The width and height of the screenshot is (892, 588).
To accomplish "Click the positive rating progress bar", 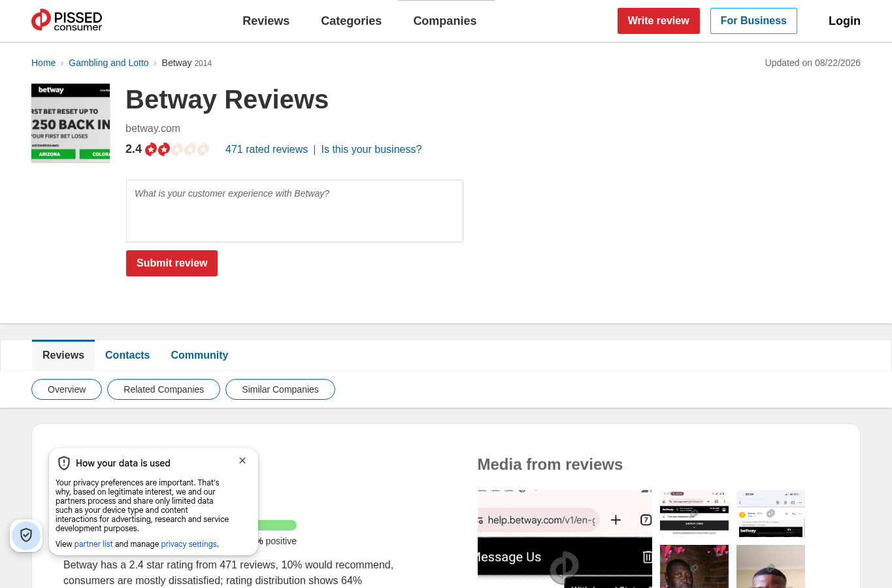I will (x=277, y=525).
